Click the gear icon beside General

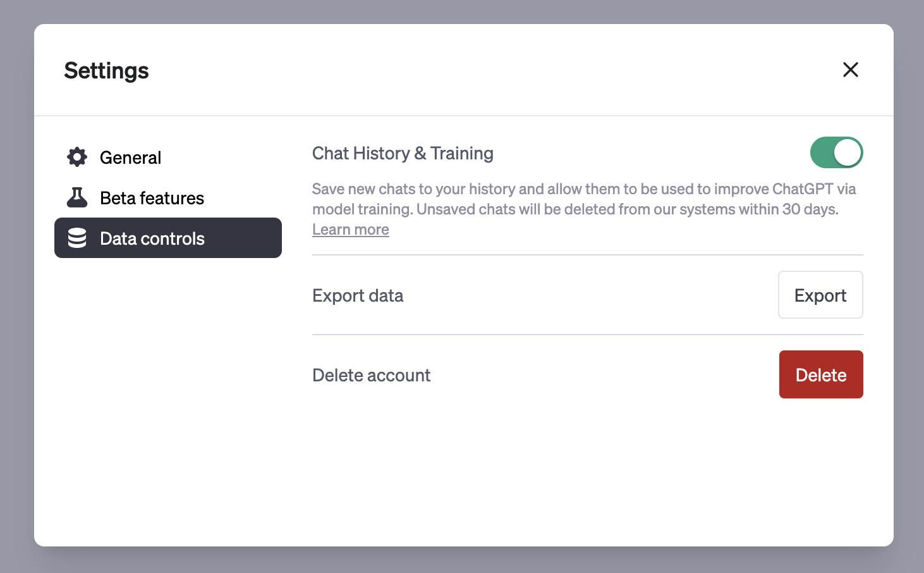pos(77,157)
